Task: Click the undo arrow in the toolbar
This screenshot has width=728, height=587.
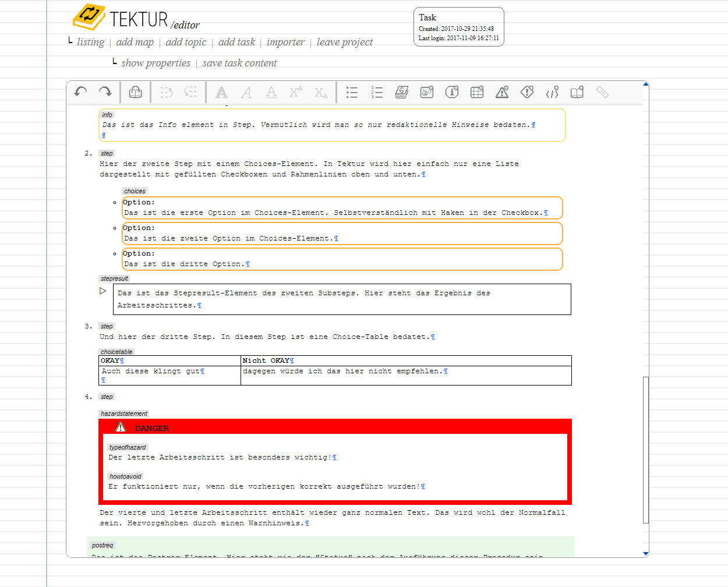Action: coord(80,92)
